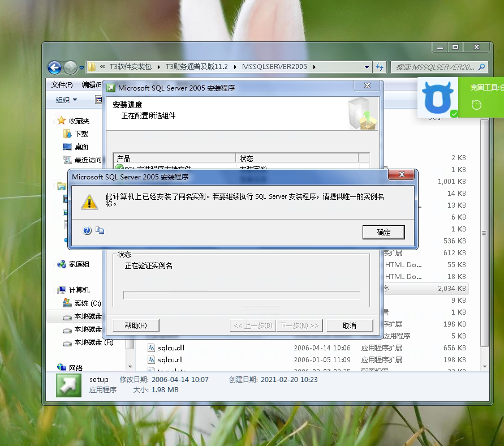Screen dimensions: 504x446
Task: Expand the arrow after MSSQLSERVER2005 breadcrumb
Action: click(314, 67)
